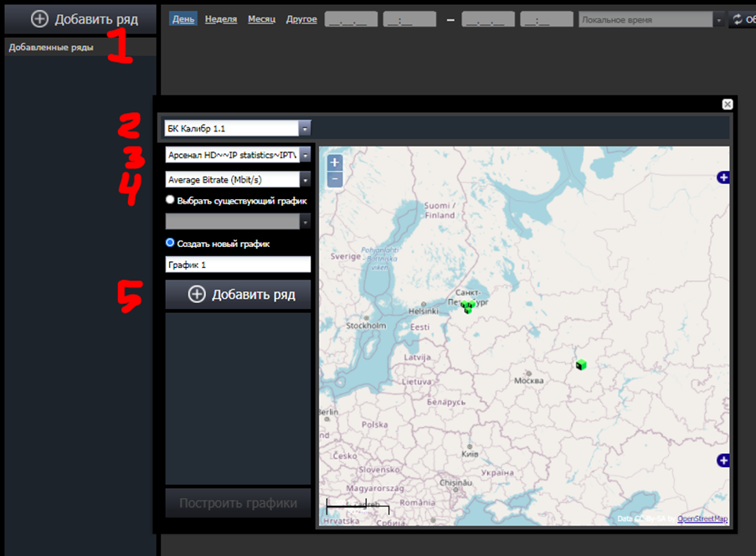The width and height of the screenshot is (756, 556).
Task: Click the start date input field
Action: (352, 19)
